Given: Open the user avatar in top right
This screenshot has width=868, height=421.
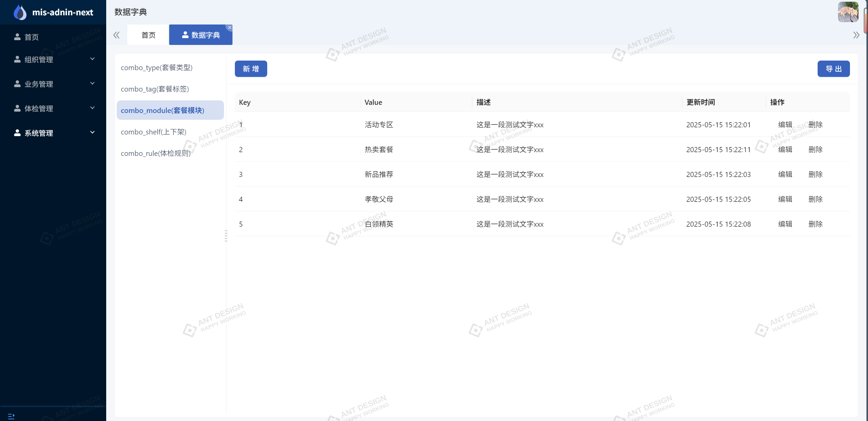Looking at the screenshot, I should 848,12.
